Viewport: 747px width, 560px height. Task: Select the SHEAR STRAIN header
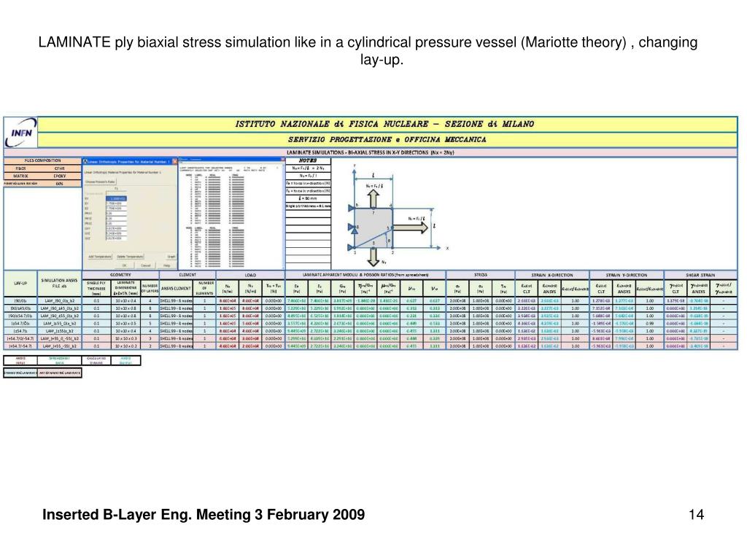[700, 275]
